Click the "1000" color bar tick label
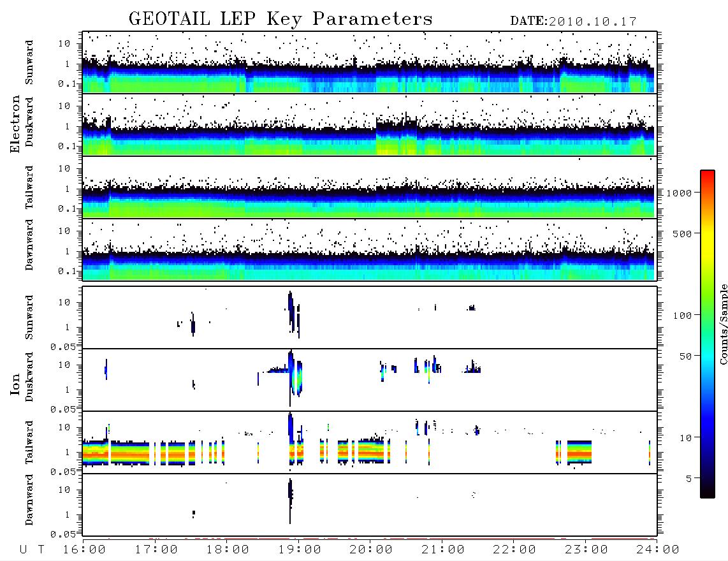Viewport: 728px width, 561px height. tap(680, 193)
